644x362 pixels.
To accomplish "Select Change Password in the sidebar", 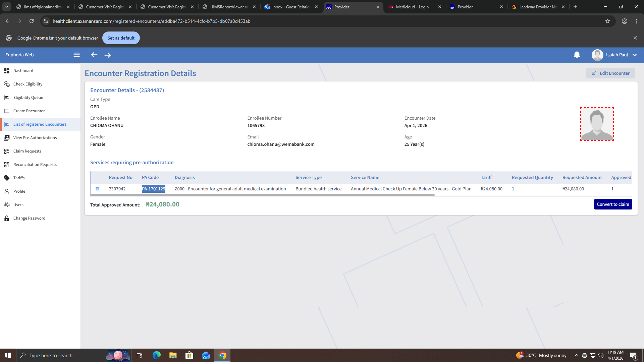I will tap(29, 218).
